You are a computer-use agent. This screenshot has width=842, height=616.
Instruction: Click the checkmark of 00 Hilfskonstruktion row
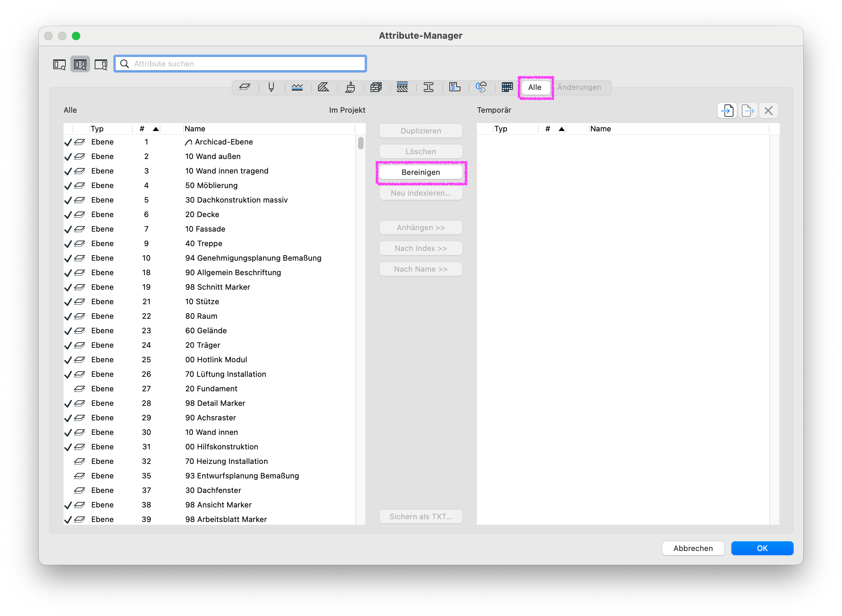(68, 447)
